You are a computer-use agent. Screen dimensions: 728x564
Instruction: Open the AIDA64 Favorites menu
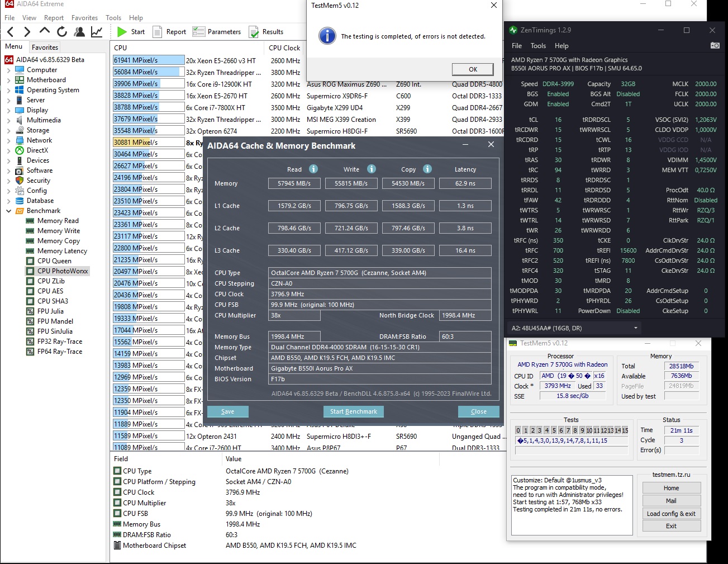click(84, 18)
